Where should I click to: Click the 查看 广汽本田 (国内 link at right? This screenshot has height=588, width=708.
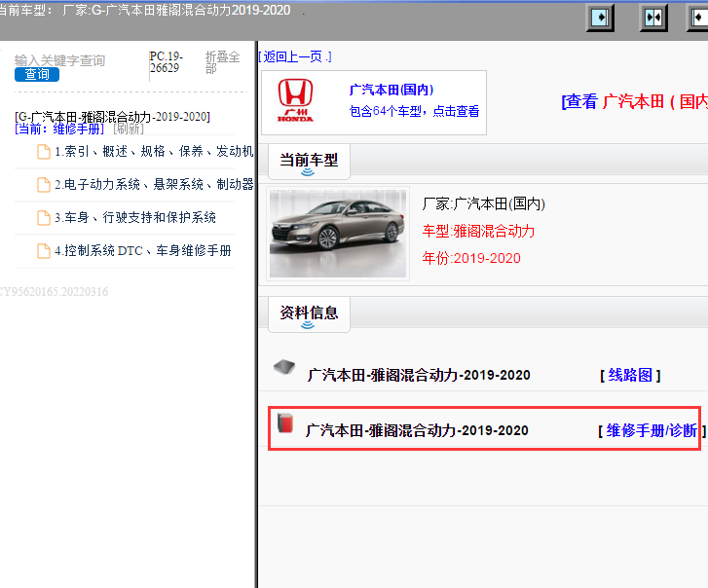tap(634, 101)
